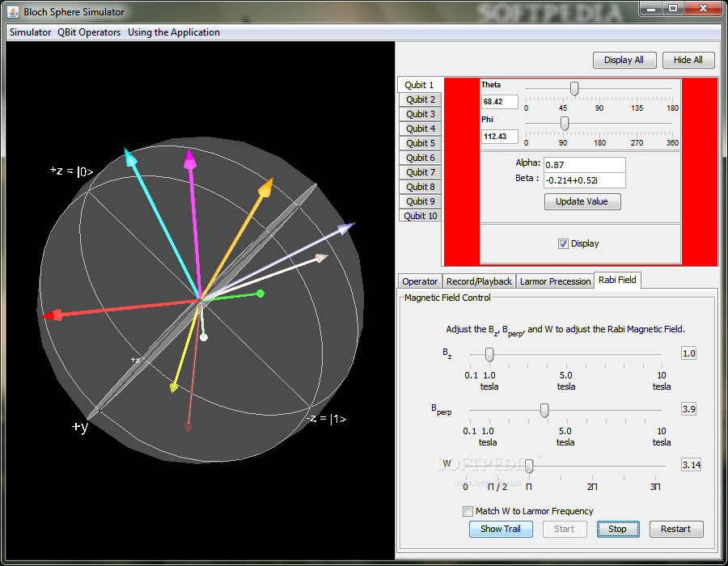Viewport: 728px width, 566px height.
Task: Click the W frequency slider handle
Action: 529,466
